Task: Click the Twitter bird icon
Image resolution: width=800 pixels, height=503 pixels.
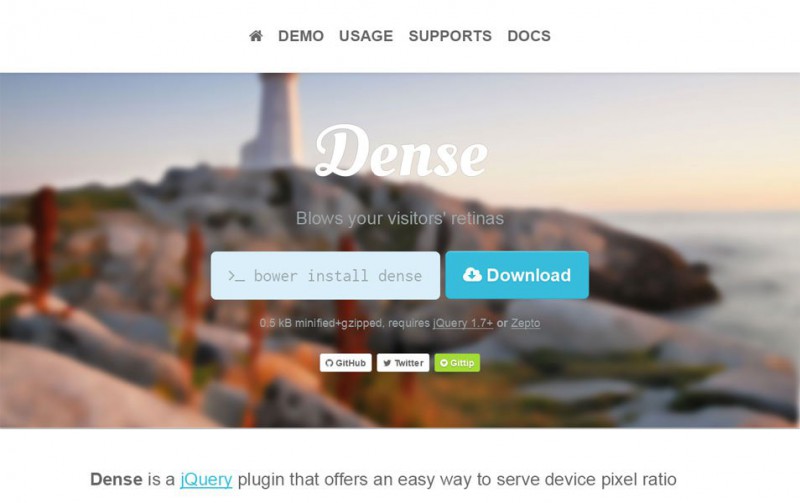Action: click(387, 363)
